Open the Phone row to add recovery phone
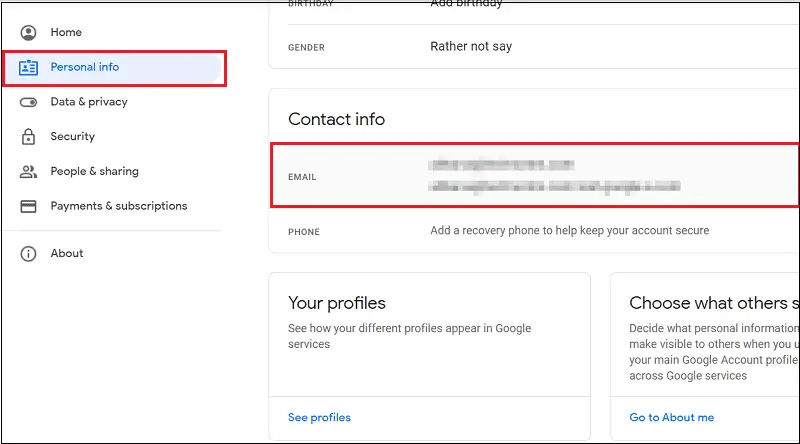The height and width of the screenshot is (444, 800). pyautogui.click(x=534, y=231)
